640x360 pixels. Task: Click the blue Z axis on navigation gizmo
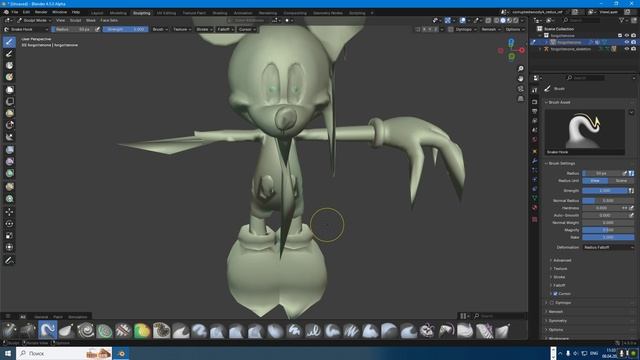tap(511, 42)
